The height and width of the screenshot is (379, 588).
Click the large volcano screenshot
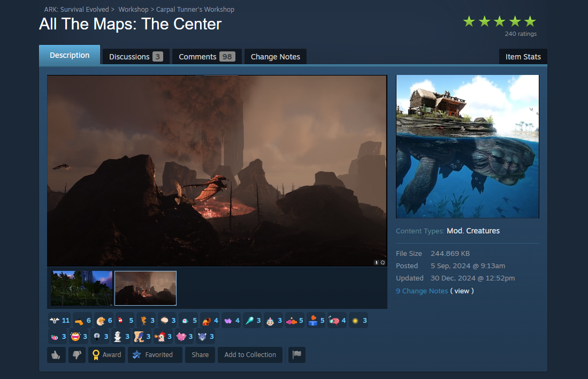[217, 171]
